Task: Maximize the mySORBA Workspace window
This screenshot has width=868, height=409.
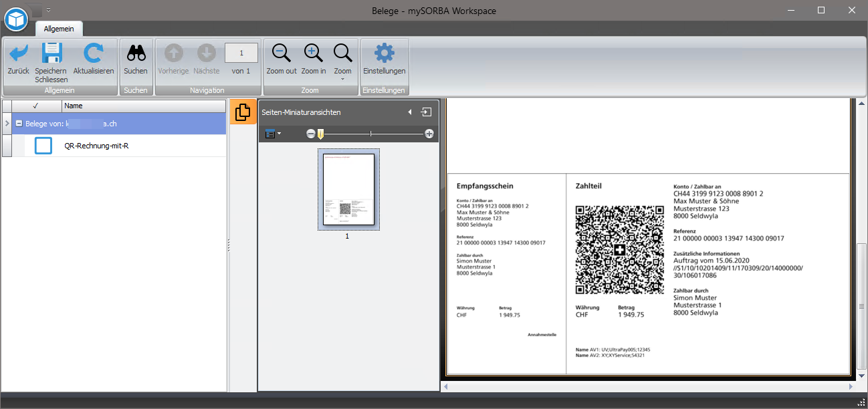Action: click(821, 10)
